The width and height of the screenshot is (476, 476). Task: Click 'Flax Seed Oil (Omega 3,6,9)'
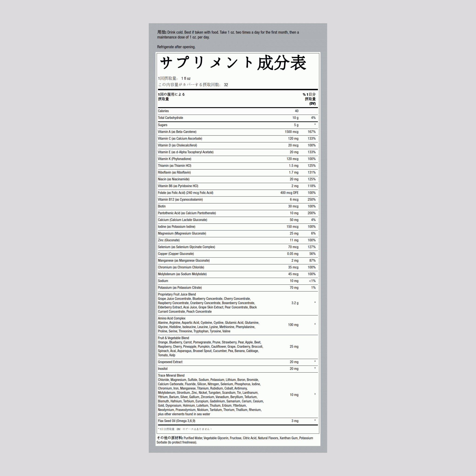click(x=177, y=421)
